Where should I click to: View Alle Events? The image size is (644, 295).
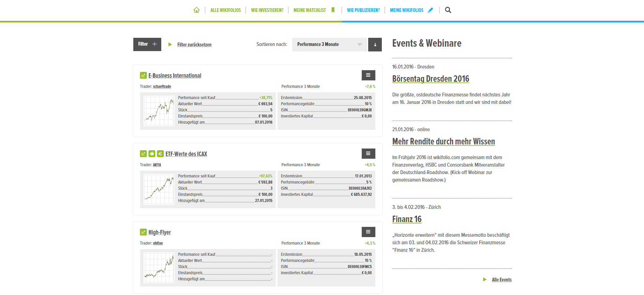tap(501, 280)
